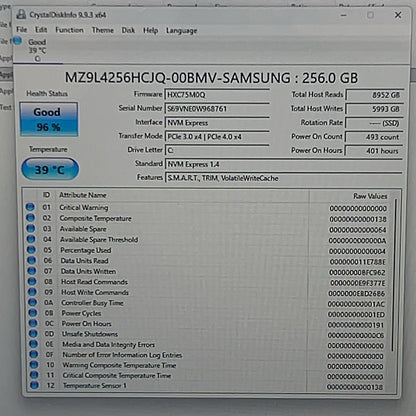Click the Total Host Writes value 5993 GB
Image resolution: width=416 pixels, height=416 pixels.
click(375, 109)
